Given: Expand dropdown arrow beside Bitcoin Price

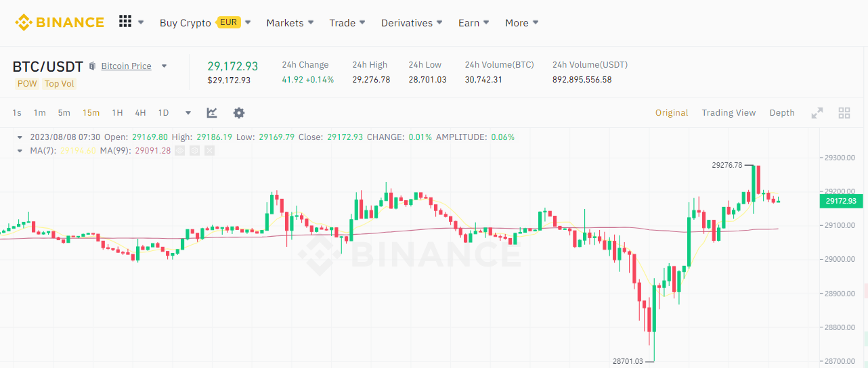Looking at the screenshot, I should pos(164,66).
